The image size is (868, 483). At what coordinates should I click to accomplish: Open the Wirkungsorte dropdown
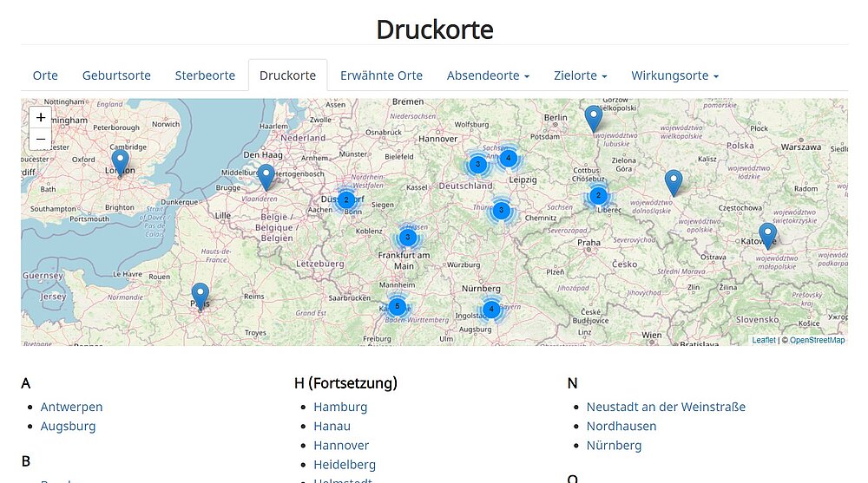click(x=674, y=75)
